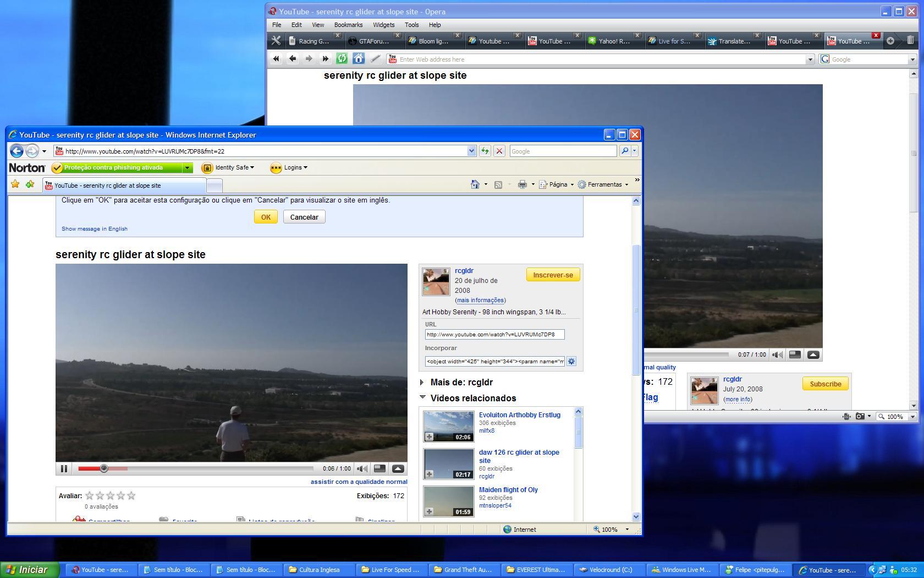Click the Incorporar embed code field

(494, 361)
